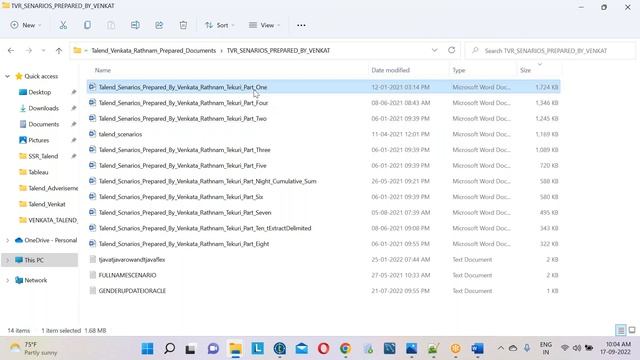Click the search box for this folder

point(550,51)
